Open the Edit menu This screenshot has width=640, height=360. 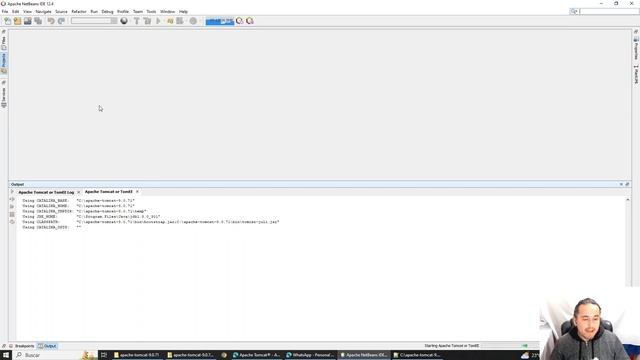click(x=16, y=11)
